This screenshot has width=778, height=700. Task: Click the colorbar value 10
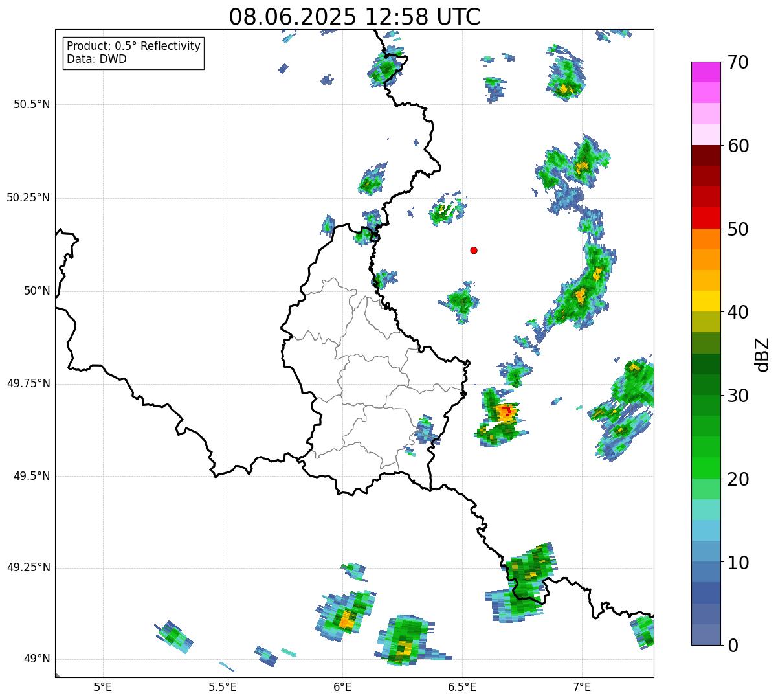739,562
